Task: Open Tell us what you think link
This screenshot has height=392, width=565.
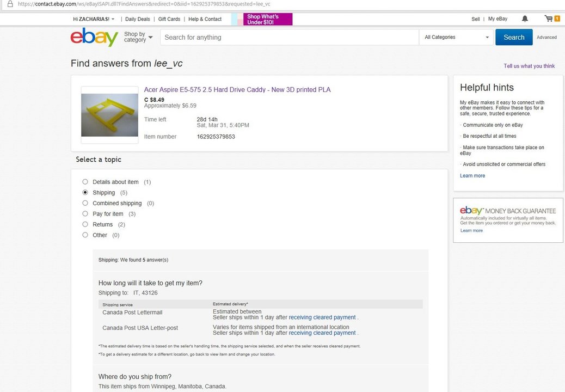Action: 529,66
